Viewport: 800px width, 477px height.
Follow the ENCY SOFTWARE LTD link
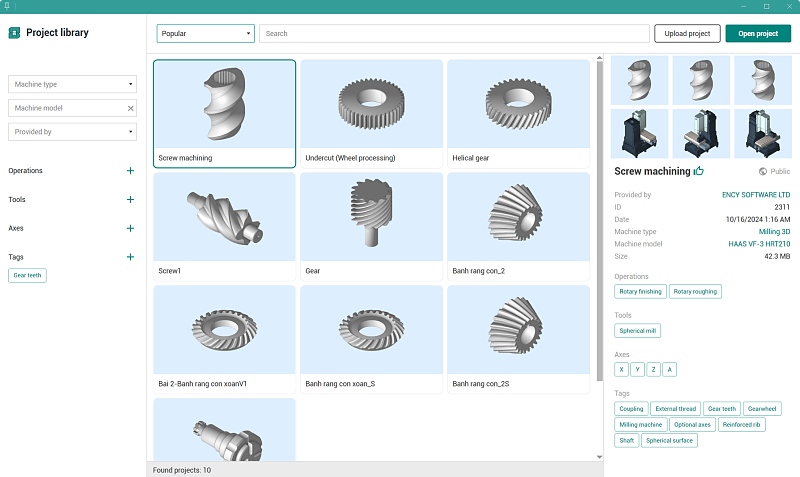[x=755, y=195]
